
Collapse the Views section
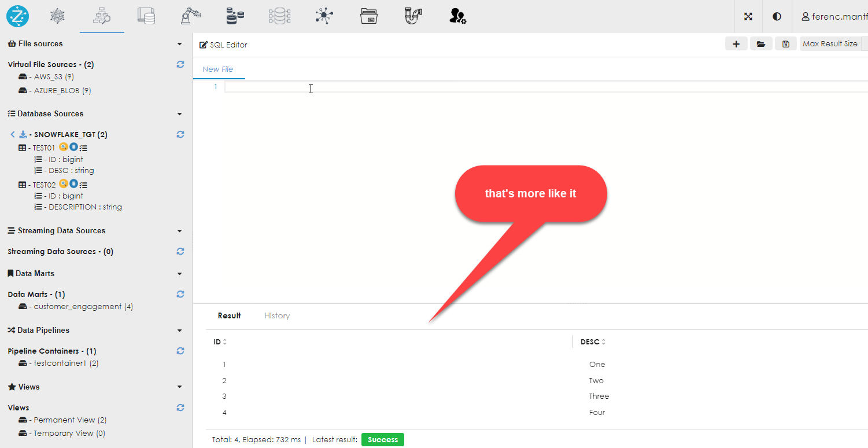(x=180, y=387)
